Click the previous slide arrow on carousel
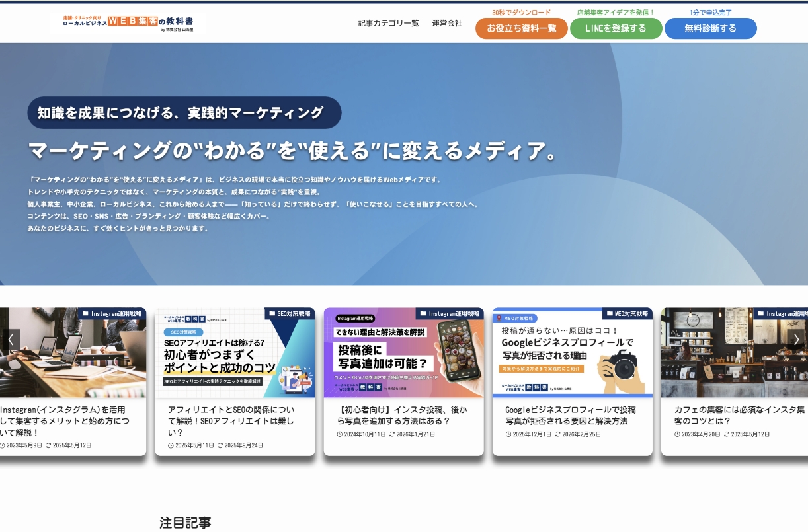The width and height of the screenshot is (808, 532). tap(11, 340)
